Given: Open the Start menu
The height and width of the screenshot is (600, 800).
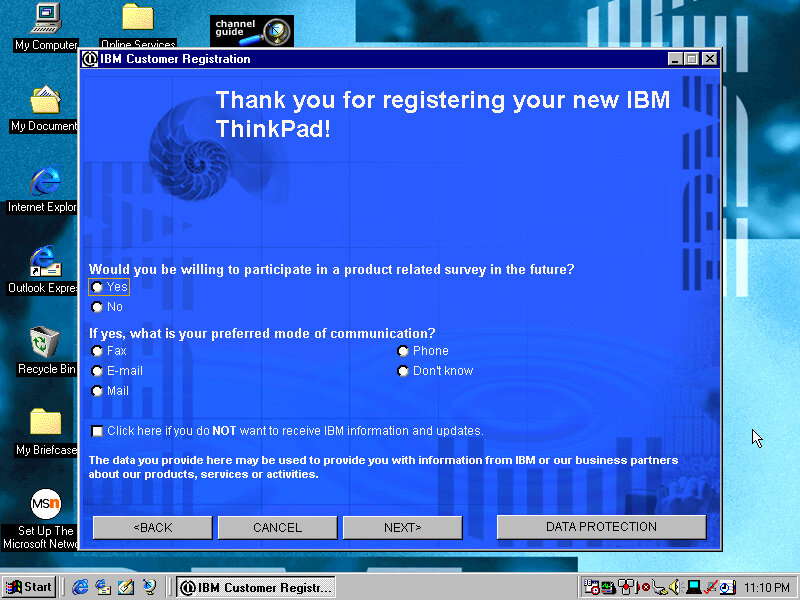Looking at the screenshot, I should 28,587.
